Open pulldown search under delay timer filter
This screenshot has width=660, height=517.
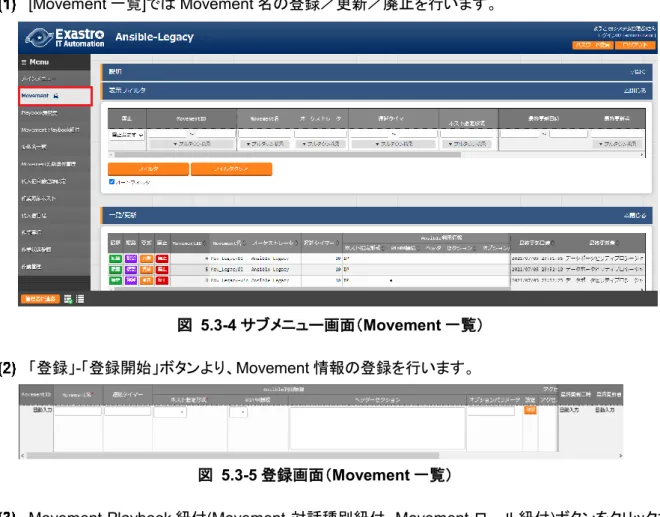(x=394, y=144)
